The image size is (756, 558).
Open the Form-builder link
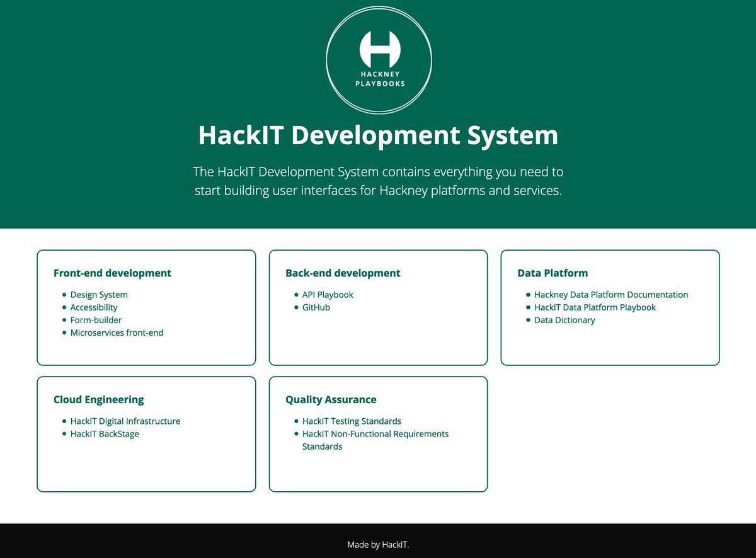[96, 320]
